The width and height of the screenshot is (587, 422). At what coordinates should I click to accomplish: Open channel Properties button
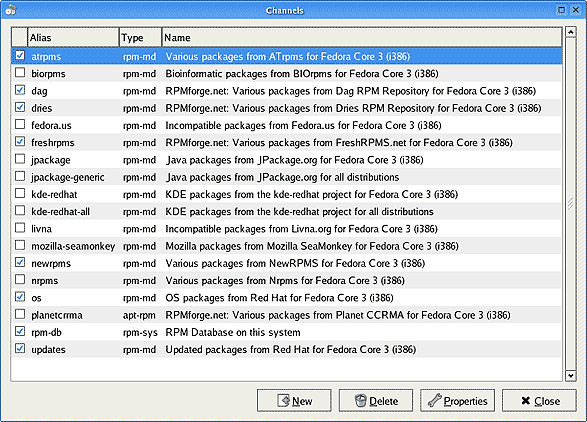tap(457, 401)
